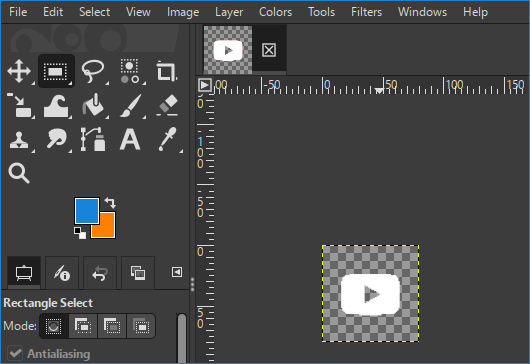Switch to the Images tab
The height and width of the screenshot is (364, 530).
tap(138, 273)
